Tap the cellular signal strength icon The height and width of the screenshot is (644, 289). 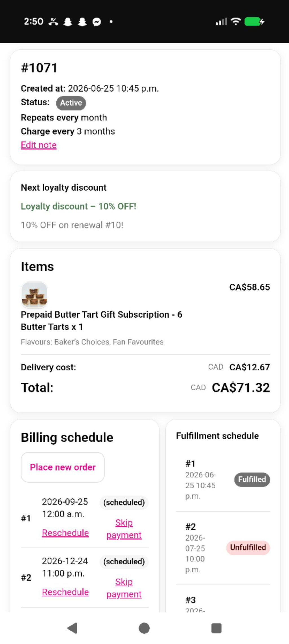[222, 21]
